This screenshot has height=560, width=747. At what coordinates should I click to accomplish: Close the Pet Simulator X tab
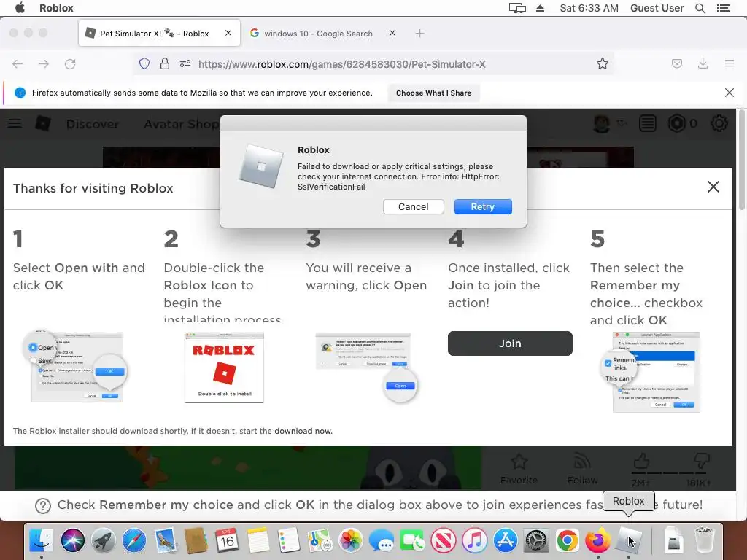[x=228, y=33]
